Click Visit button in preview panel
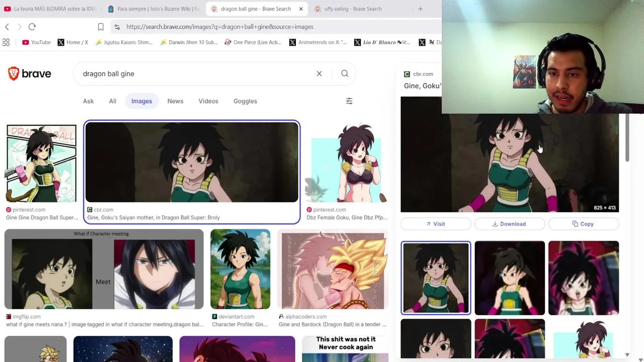This screenshot has height=362, width=644. pos(436,224)
